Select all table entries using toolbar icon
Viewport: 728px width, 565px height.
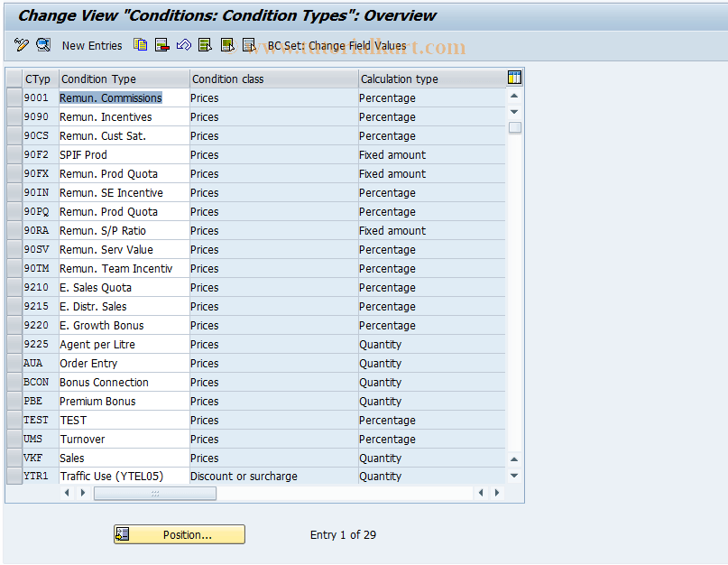[206, 45]
